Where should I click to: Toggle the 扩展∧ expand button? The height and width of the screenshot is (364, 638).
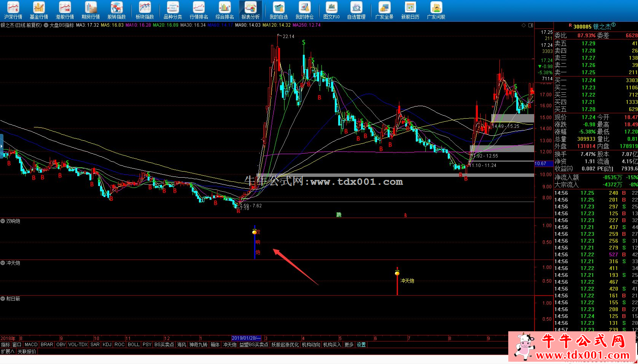pyautogui.click(x=8, y=351)
